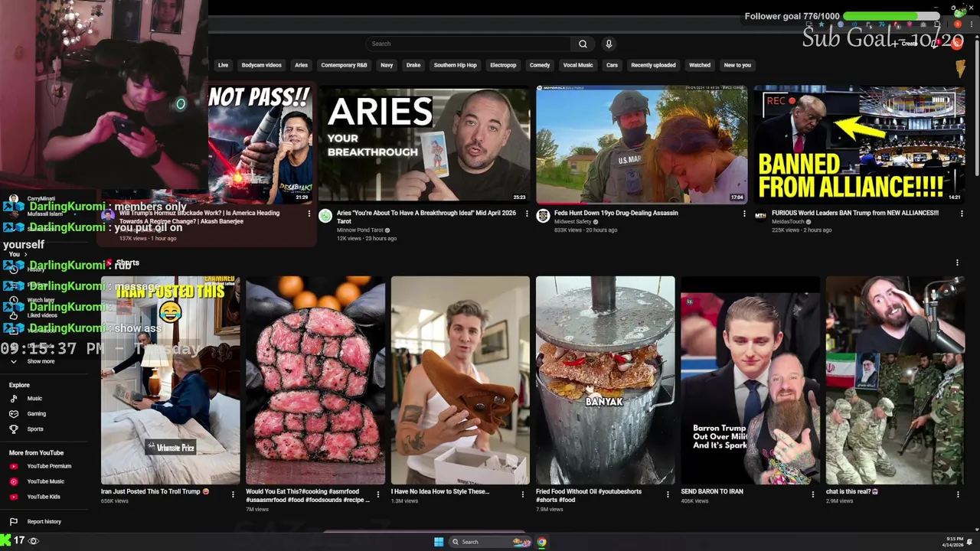Click the Chrome profile avatar
This screenshot has width=980, height=551.
958,24
